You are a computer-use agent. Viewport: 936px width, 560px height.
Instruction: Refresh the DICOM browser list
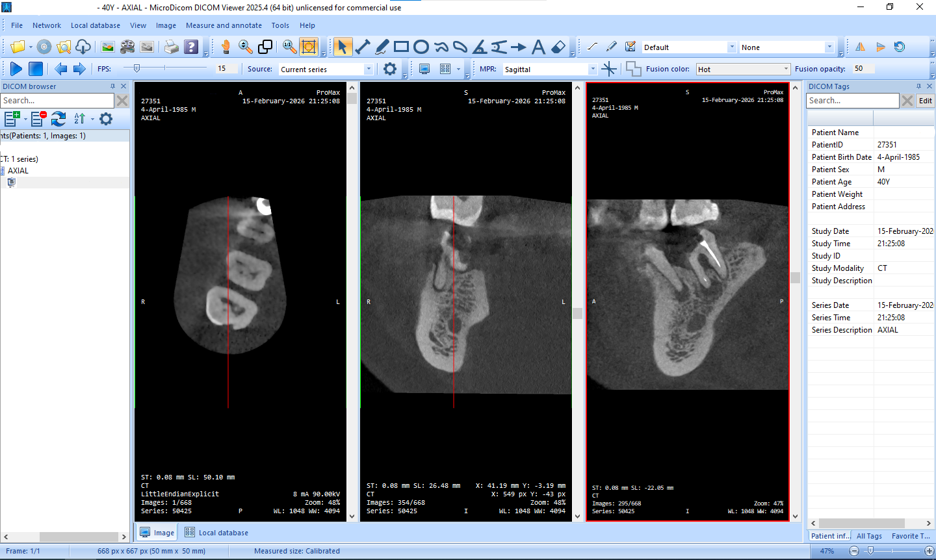[x=58, y=118]
